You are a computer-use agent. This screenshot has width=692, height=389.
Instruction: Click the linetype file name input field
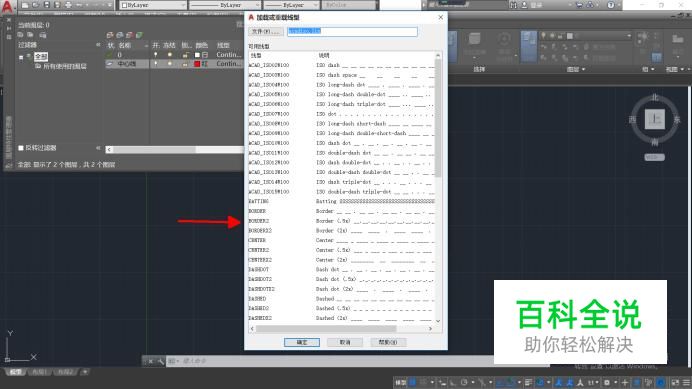click(x=352, y=31)
